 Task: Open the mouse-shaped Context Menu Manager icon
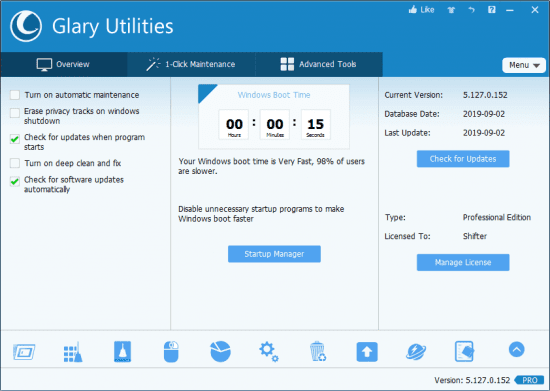pos(171,352)
